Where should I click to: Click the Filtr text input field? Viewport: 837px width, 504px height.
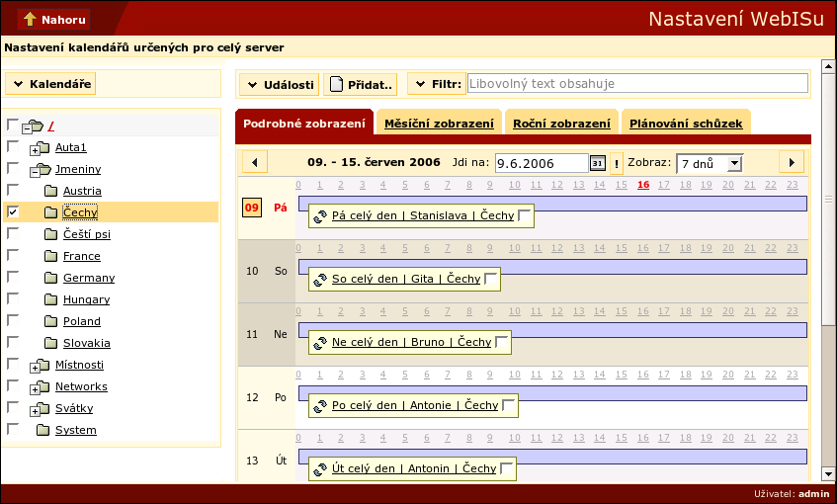click(637, 83)
